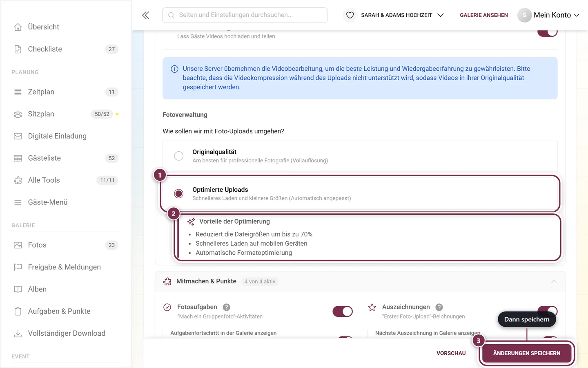Screen dimensions: 588x368
Task: Click the search pages and settings field
Action: (245, 15)
